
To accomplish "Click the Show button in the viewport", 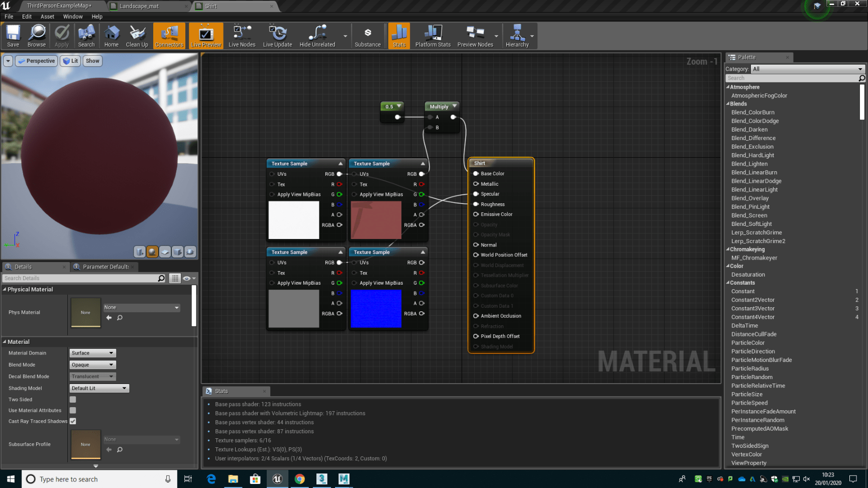I will 92,61.
